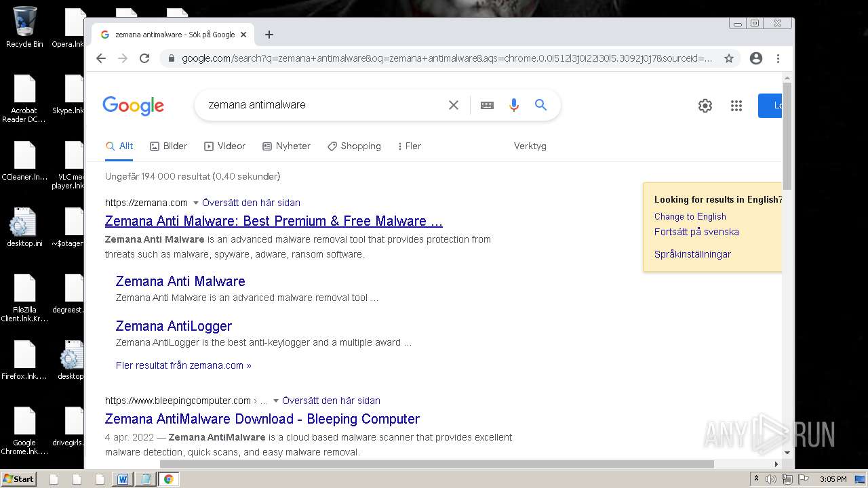Switch to the Nyheter tab
This screenshot has height=488, width=868.
click(286, 146)
